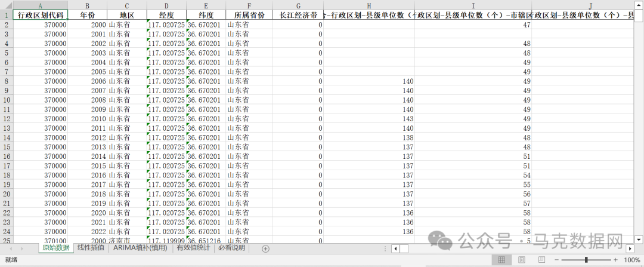This screenshot has width=644, height=267.
Task: Select column D header
Action: click(x=166, y=5)
